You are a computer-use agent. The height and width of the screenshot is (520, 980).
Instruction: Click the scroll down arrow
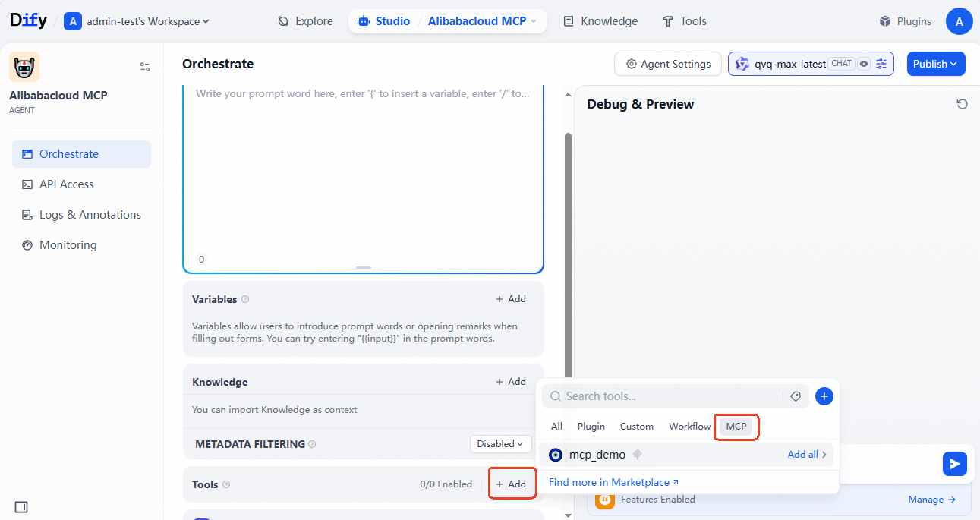pos(568,515)
